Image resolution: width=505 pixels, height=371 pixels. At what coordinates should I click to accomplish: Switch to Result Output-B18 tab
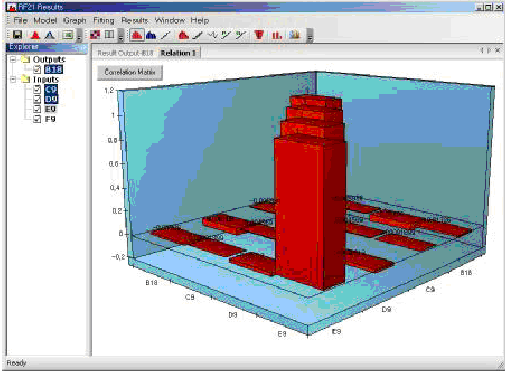[125, 53]
